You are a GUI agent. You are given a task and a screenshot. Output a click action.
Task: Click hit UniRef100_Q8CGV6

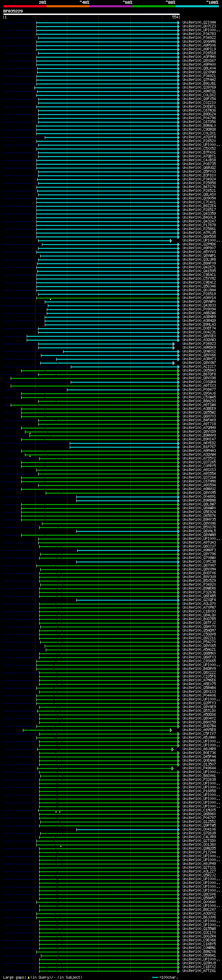click(199, 895)
